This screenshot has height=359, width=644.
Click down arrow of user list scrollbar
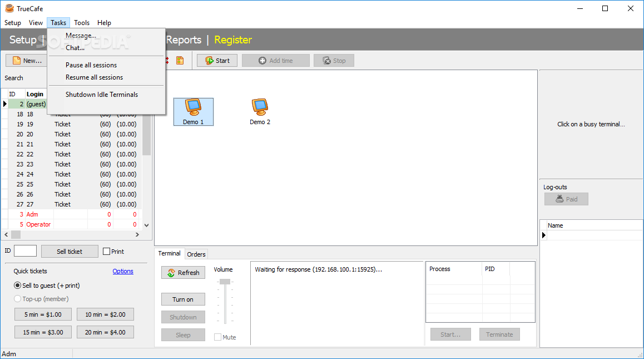pyautogui.click(x=147, y=225)
